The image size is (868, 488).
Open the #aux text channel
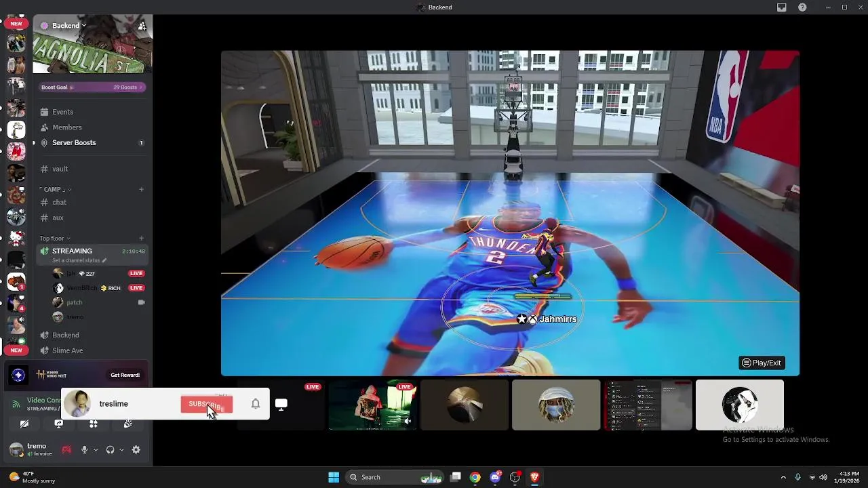(92, 218)
